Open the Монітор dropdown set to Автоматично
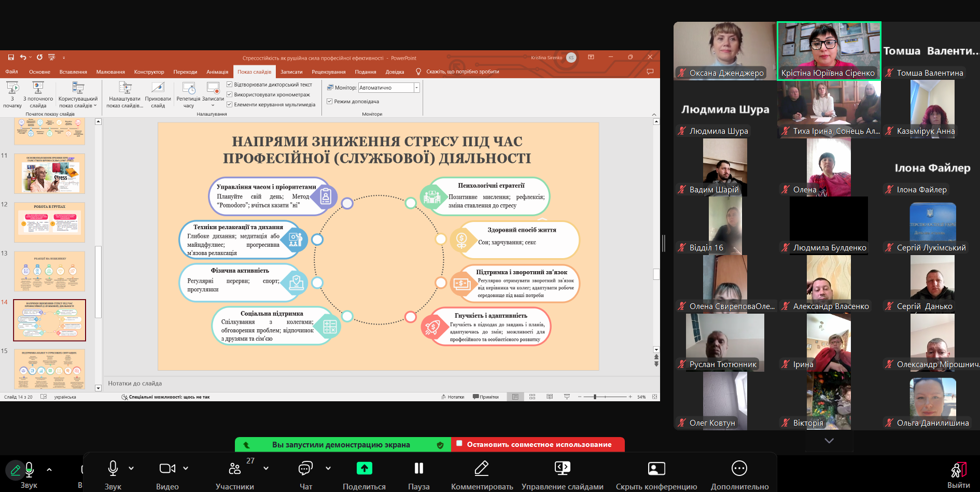Viewport: 980px width, 492px height. [416, 88]
